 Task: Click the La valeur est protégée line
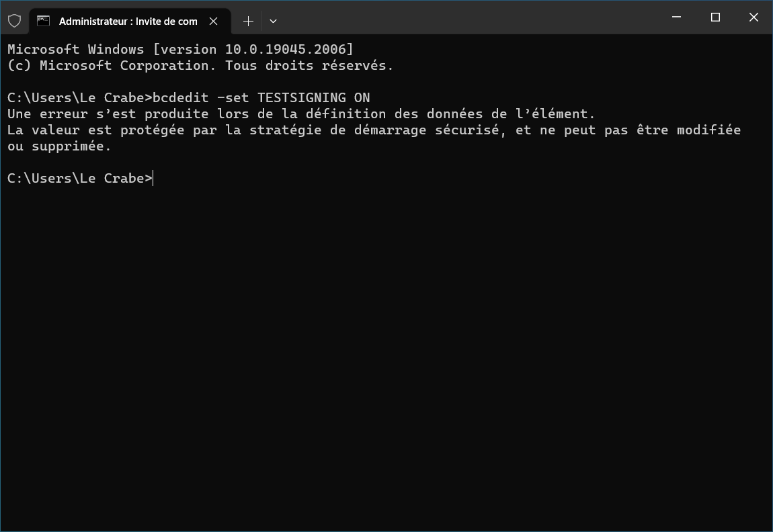(x=374, y=130)
